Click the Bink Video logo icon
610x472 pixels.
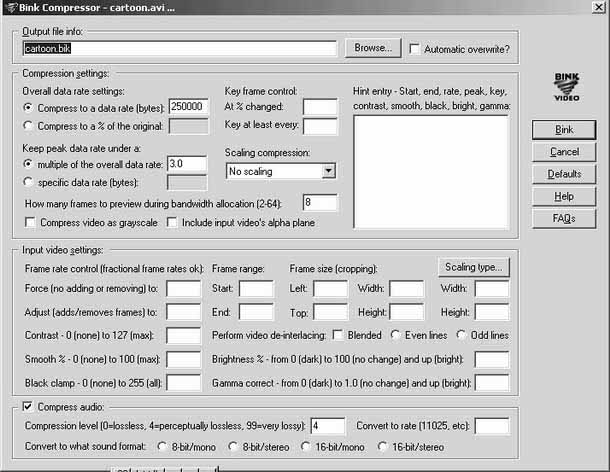tap(566, 87)
